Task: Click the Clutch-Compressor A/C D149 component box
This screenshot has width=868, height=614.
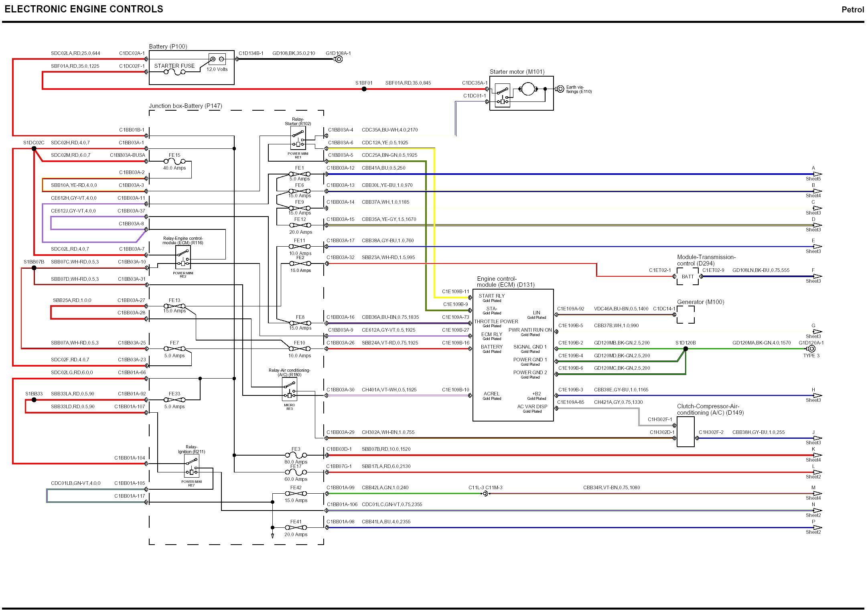Action: tap(685, 432)
